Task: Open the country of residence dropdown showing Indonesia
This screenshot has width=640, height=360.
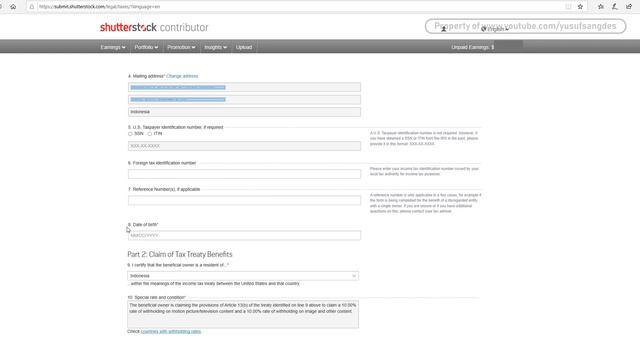Action: (243, 276)
